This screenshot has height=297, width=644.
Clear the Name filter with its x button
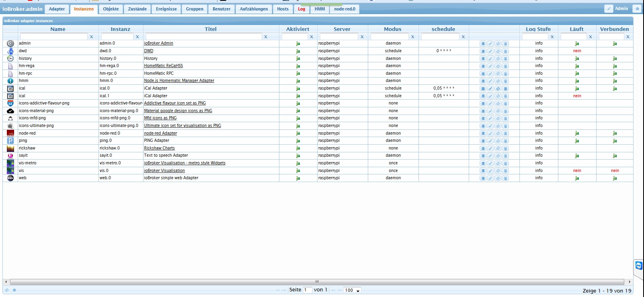tap(92, 37)
